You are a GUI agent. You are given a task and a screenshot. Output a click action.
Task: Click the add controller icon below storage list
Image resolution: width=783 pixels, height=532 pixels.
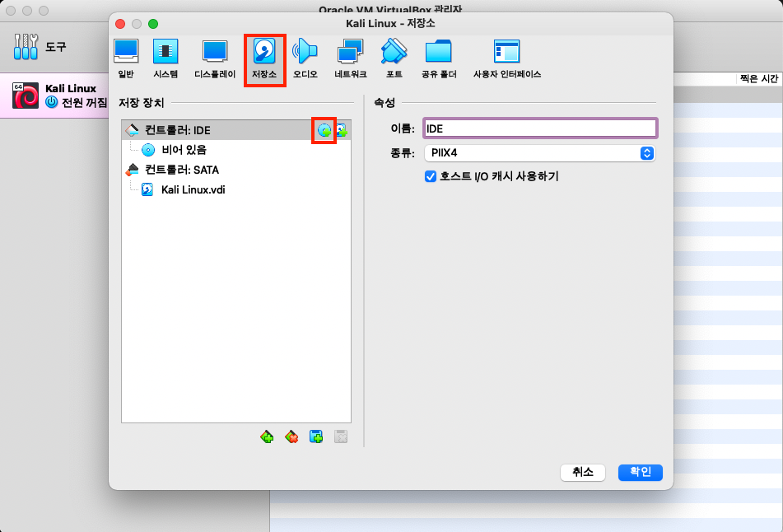(267, 437)
